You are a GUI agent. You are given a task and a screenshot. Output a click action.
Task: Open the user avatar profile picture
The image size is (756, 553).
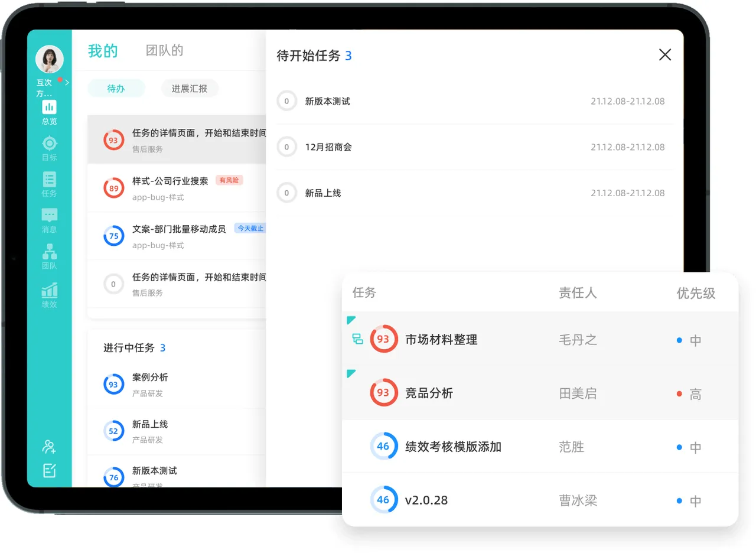[x=50, y=59]
